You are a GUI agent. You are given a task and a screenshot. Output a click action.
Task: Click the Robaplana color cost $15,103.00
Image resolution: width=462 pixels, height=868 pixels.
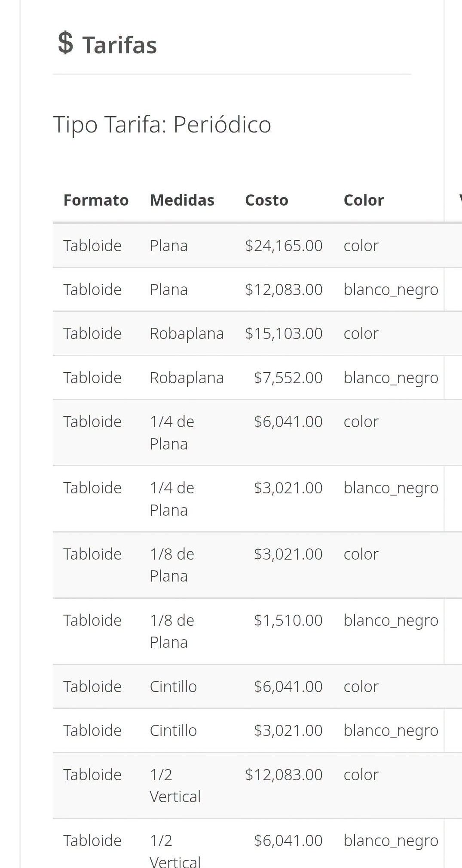284,333
